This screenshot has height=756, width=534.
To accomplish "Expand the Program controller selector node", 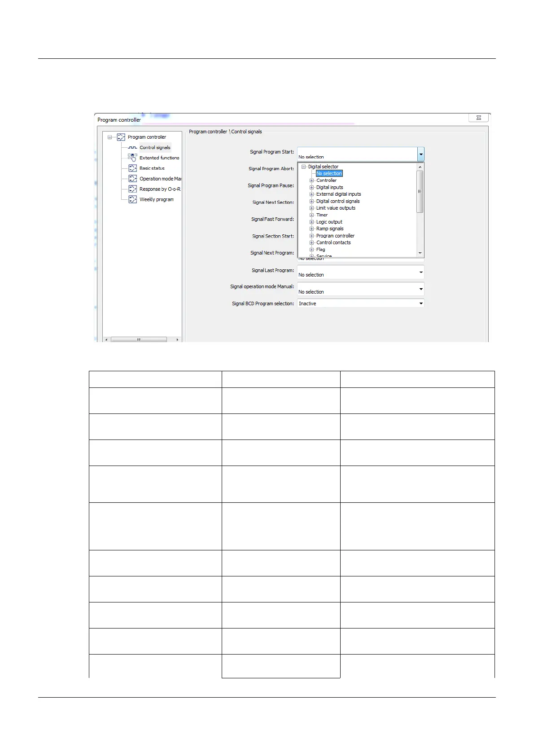I will [312, 236].
